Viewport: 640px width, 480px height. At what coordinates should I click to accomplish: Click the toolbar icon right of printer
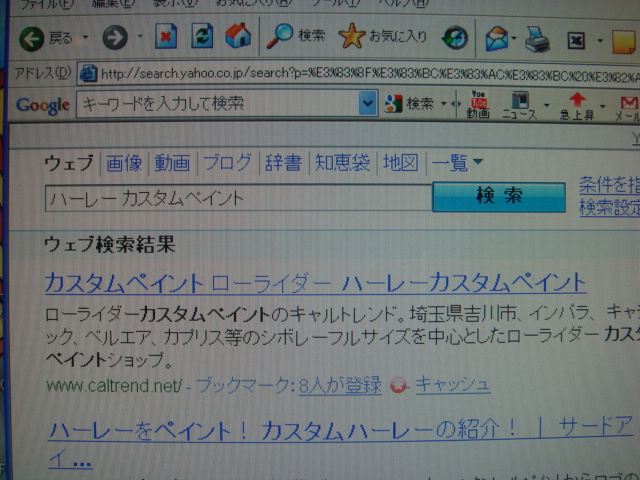click(x=576, y=41)
